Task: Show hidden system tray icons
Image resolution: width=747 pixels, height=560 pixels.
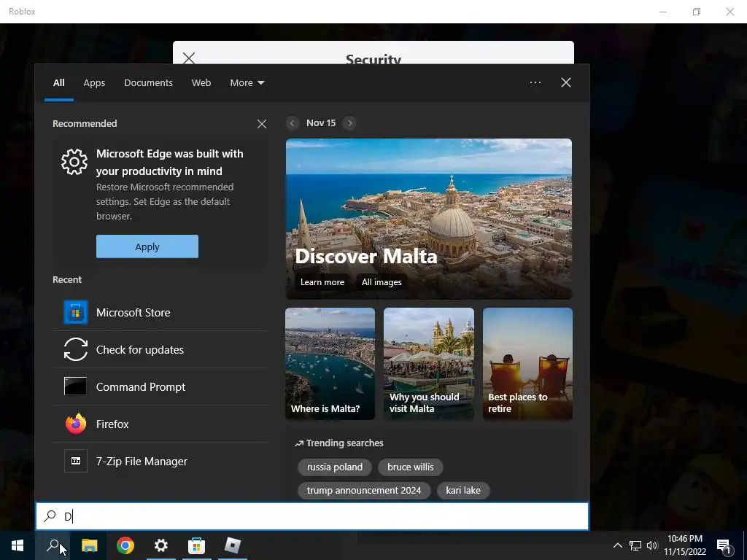Action: 617,545
